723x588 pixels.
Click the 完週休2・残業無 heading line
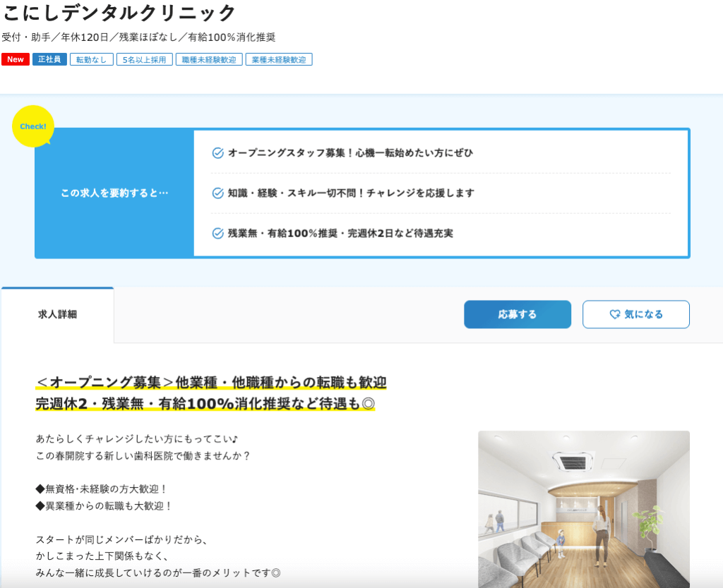[x=205, y=404]
